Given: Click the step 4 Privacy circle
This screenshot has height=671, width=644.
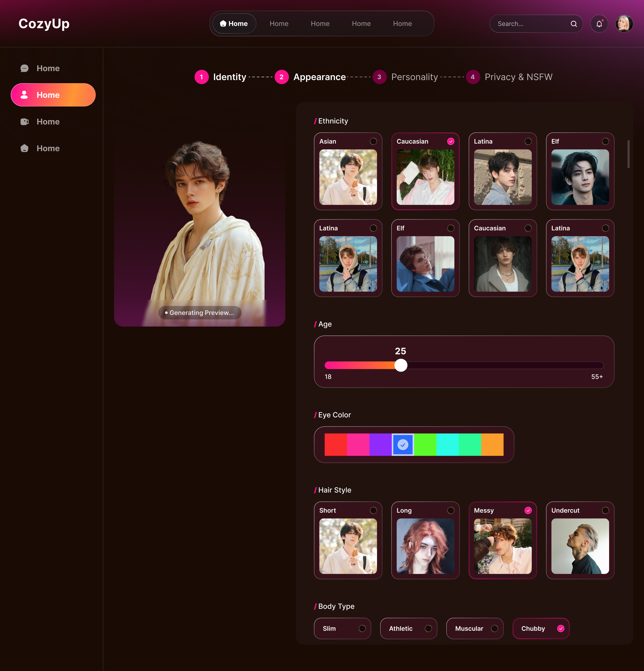Looking at the screenshot, I should click(x=473, y=77).
